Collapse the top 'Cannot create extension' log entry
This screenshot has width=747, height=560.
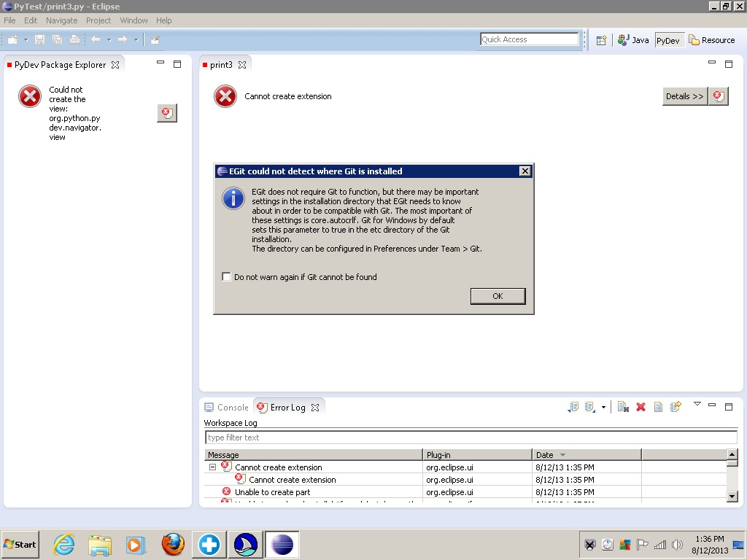point(212,467)
